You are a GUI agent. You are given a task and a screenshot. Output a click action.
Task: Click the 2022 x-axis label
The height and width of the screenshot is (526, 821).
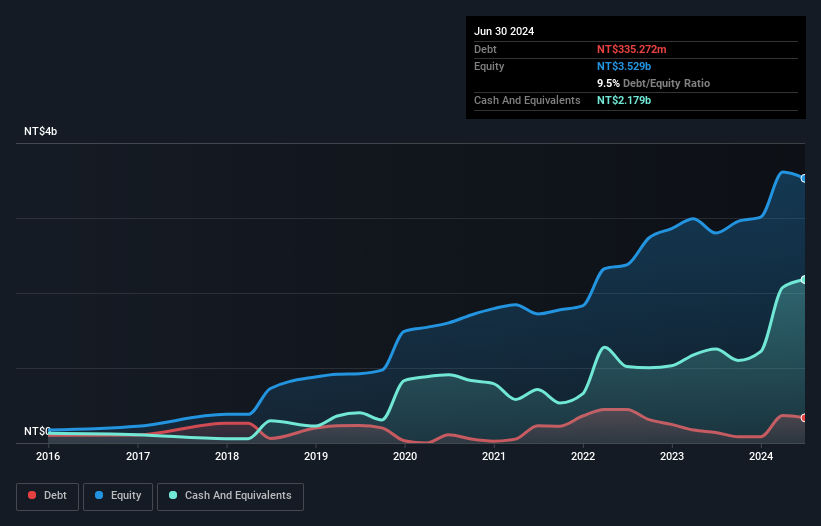tap(583, 456)
